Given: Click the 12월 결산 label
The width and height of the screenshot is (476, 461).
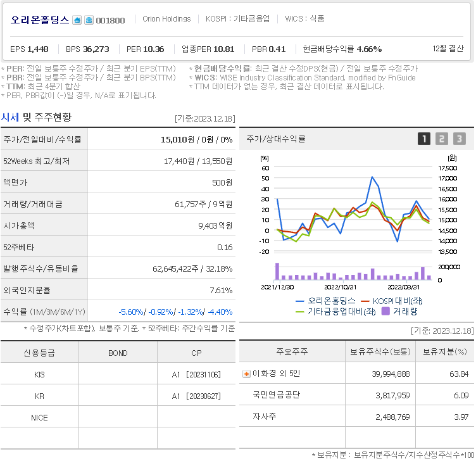Looking at the screenshot, I should [448, 49].
